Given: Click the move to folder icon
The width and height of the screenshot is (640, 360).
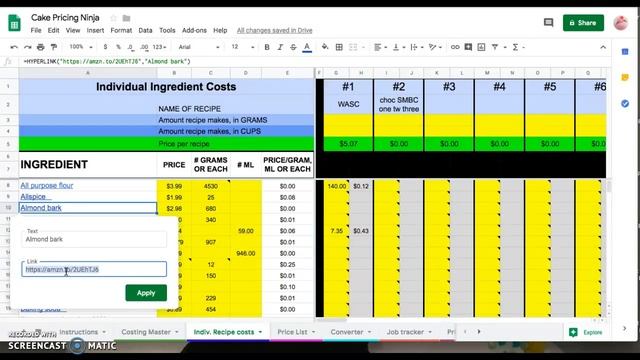Looking at the screenshot, I should [x=127, y=18].
